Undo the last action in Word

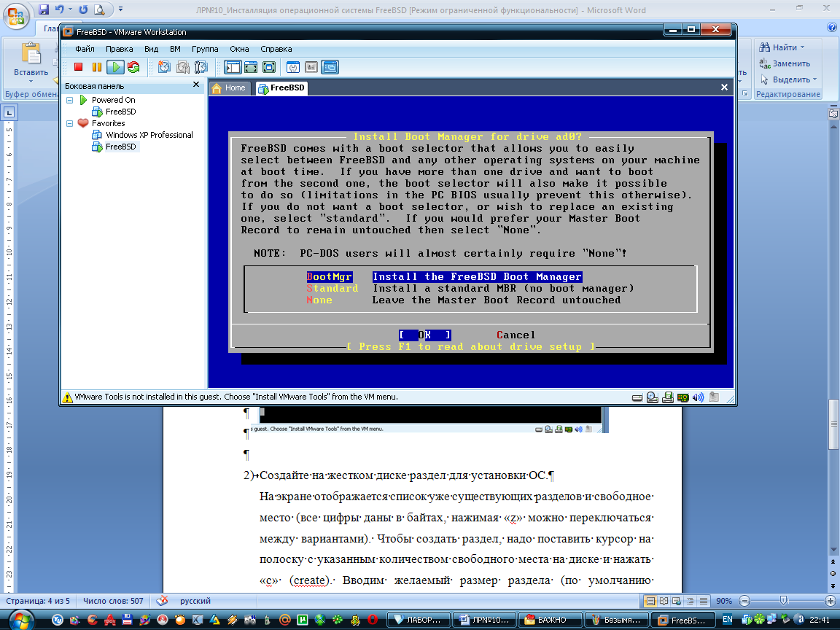(x=60, y=9)
